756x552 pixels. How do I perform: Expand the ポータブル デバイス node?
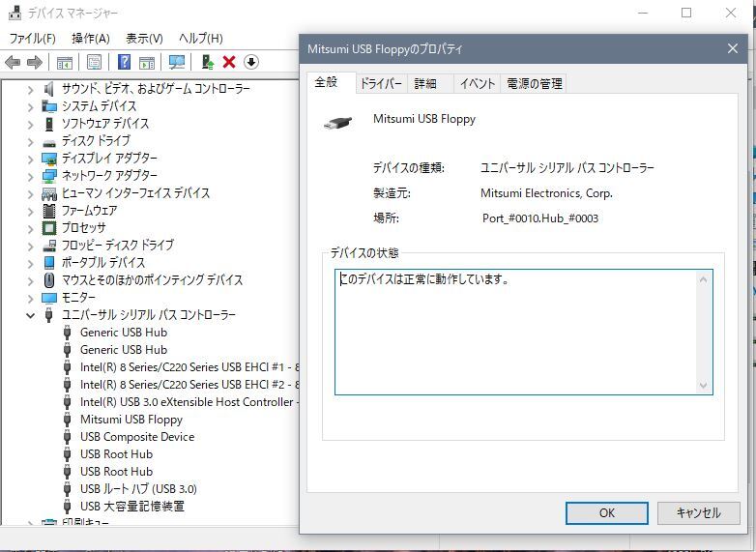(30, 264)
